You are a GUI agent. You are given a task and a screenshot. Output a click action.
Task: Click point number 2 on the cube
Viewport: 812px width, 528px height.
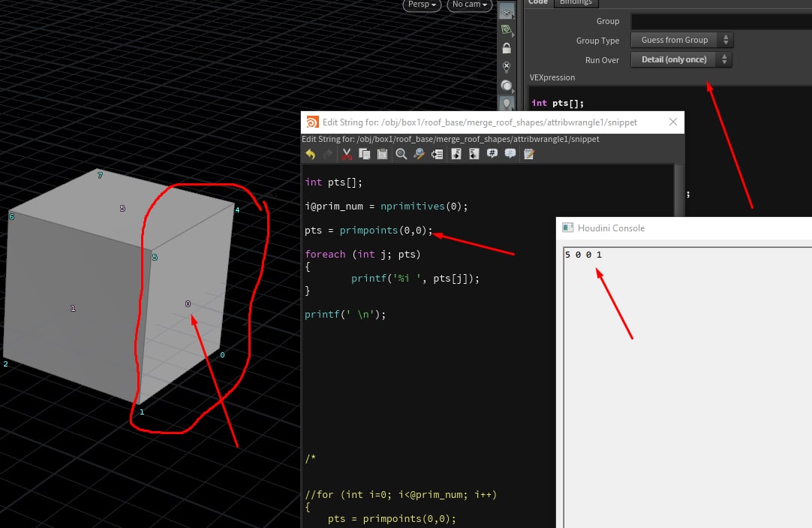(x=6, y=364)
